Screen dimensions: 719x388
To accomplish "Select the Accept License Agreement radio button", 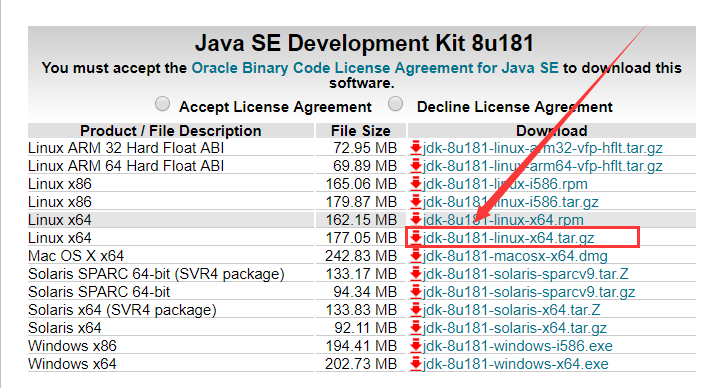I will 162,104.
